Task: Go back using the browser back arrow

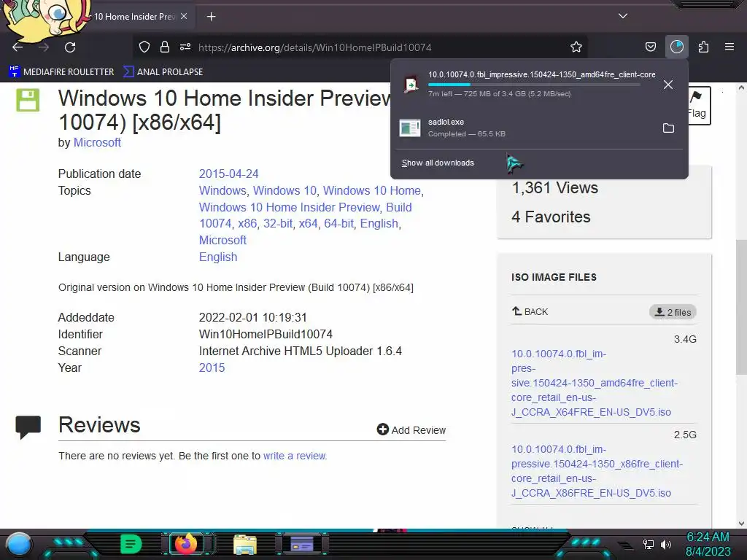Action: coord(18,47)
